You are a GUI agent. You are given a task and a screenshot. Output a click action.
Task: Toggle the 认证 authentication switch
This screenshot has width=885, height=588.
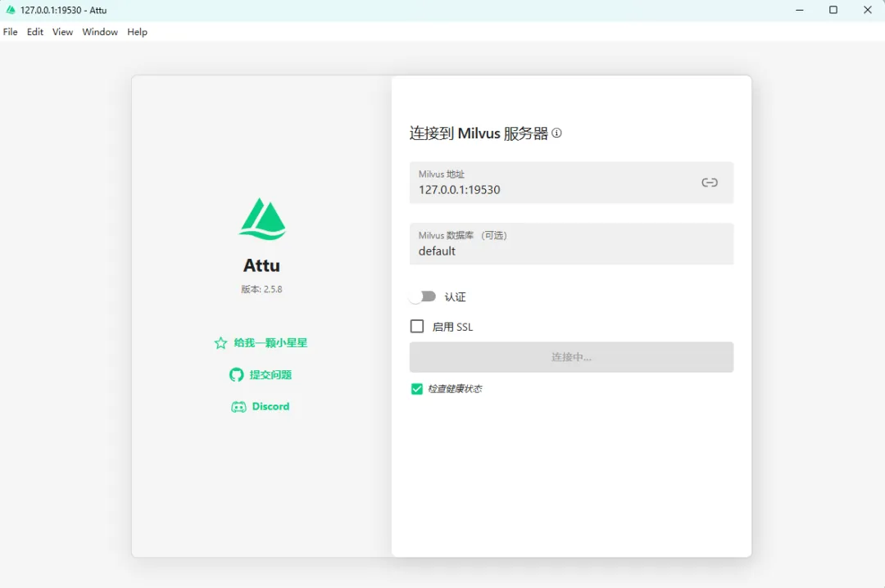pos(423,296)
